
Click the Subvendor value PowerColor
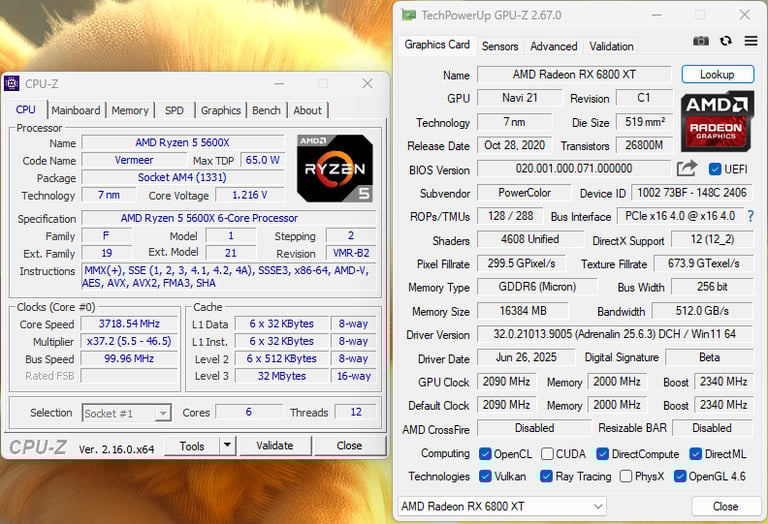524,192
